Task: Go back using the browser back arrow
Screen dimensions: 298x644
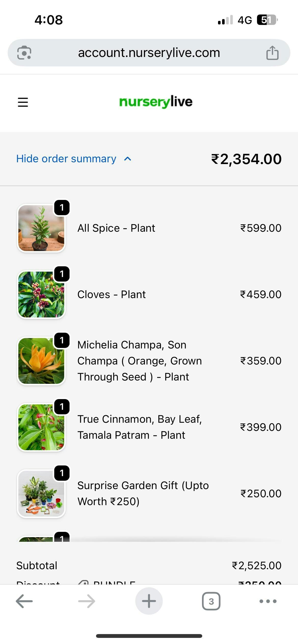Action: [x=24, y=601]
